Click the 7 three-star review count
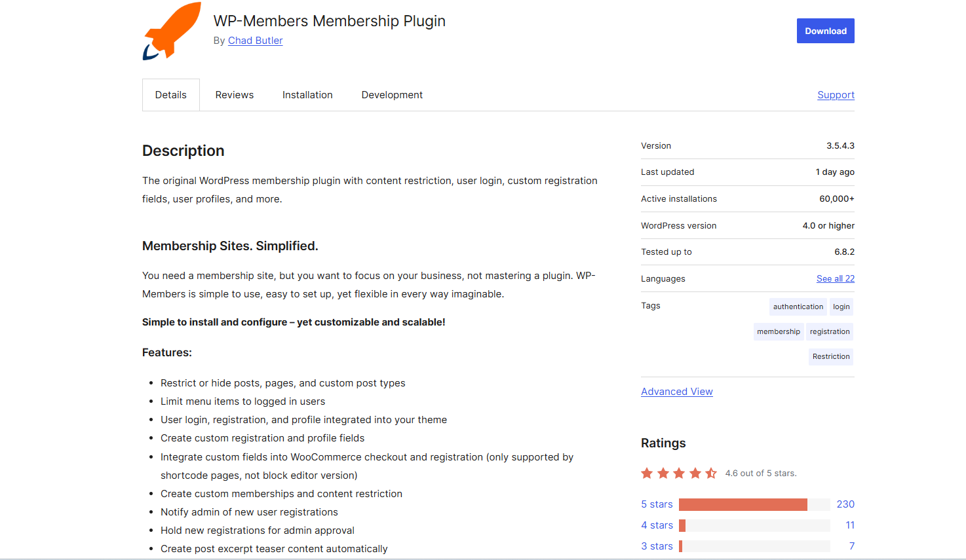 coord(852,546)
